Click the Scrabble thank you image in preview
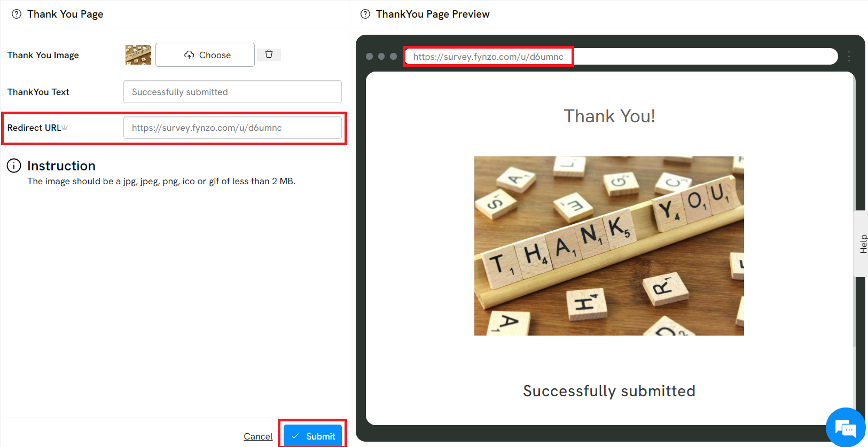The height and width of the screenshot is (447, 868). (609, 246)
